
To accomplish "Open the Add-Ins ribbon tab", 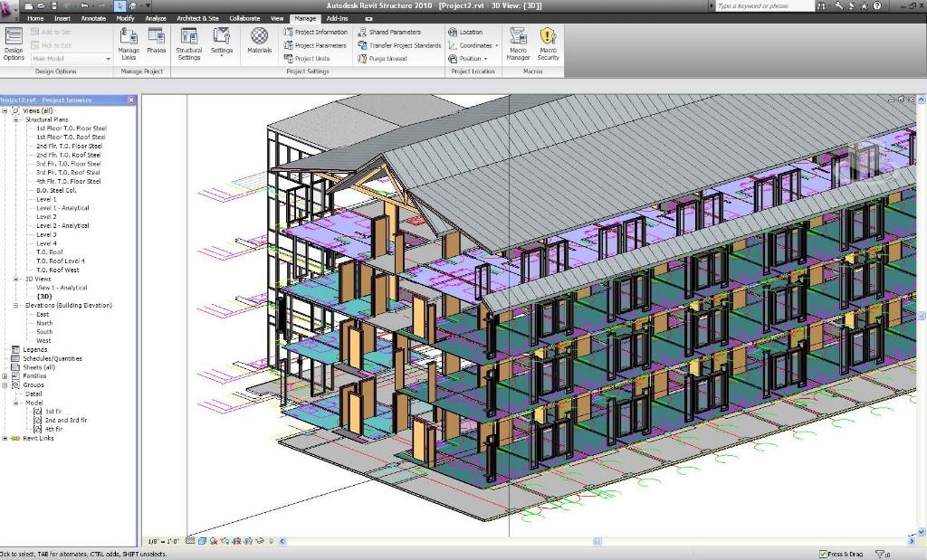I will click(337, 18).
